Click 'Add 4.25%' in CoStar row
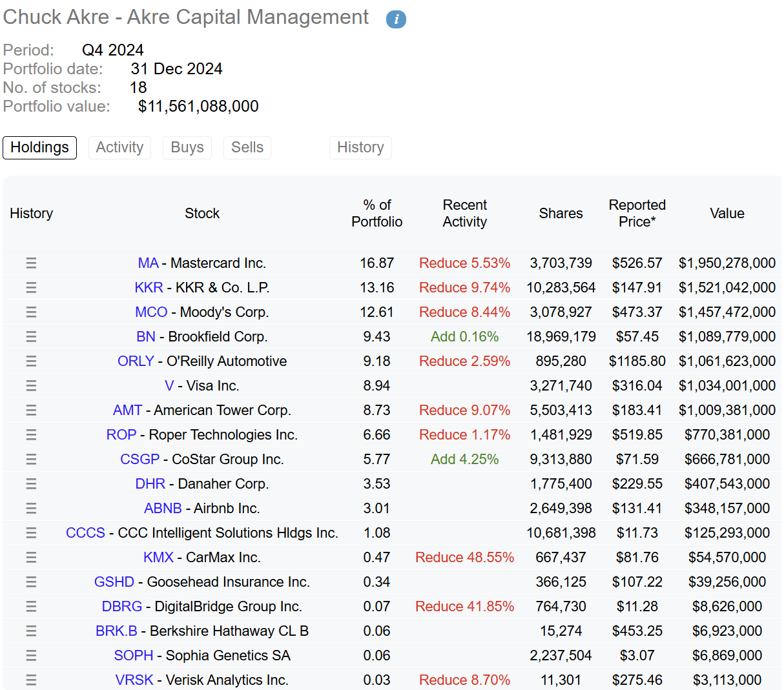 tap(465, 459)
